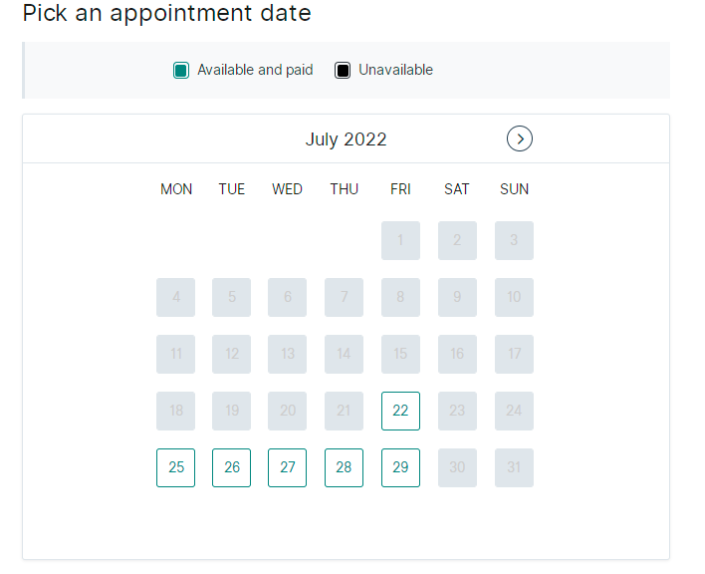Image resolution: width=705 pixels, height=574 pixels.
Task: Select Friday July 29
Action: point(401,467)
